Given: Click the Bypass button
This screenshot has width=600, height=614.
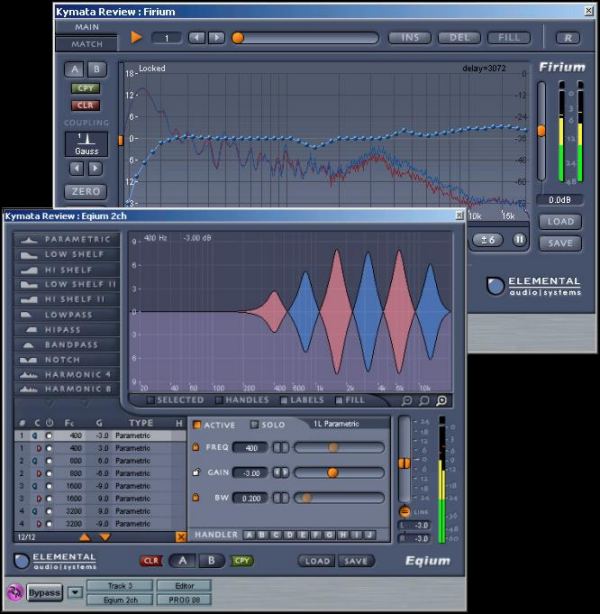Looking at the screenshot, I should (x=44, y=592).
